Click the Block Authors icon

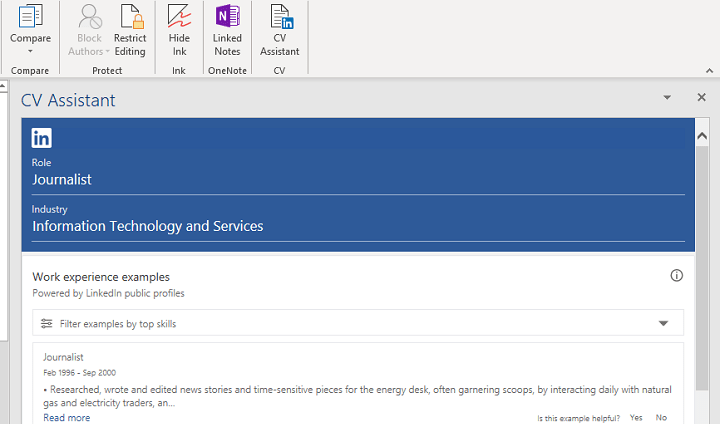click(90, 17)
